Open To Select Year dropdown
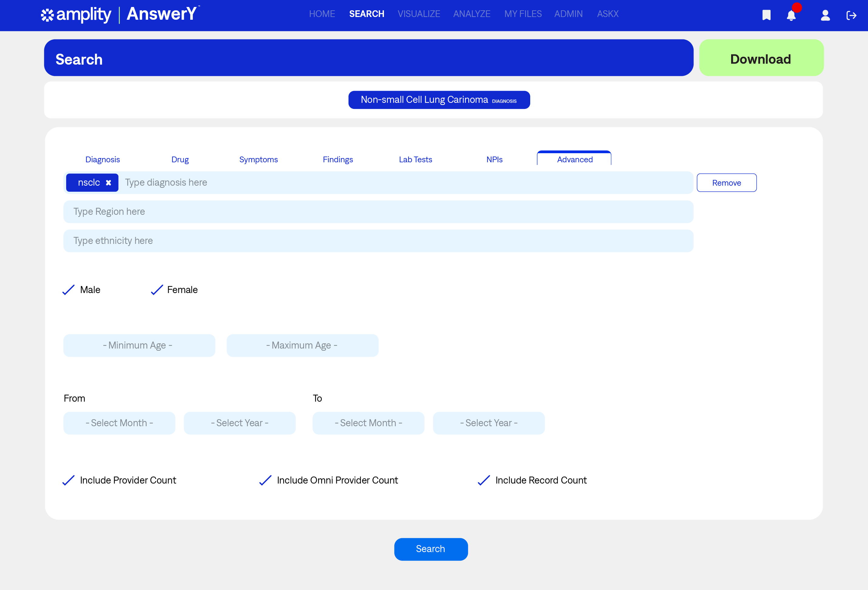The width and height of the screenshot is (868, 590). click(x=489, y=423)
